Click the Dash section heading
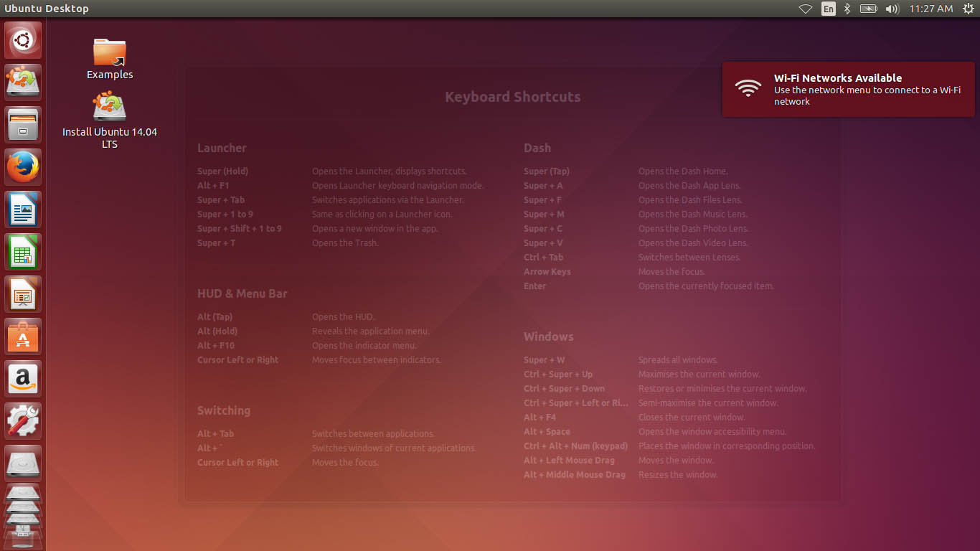Image resolution: width=980 pixels, height=551 pixels. 537,148
